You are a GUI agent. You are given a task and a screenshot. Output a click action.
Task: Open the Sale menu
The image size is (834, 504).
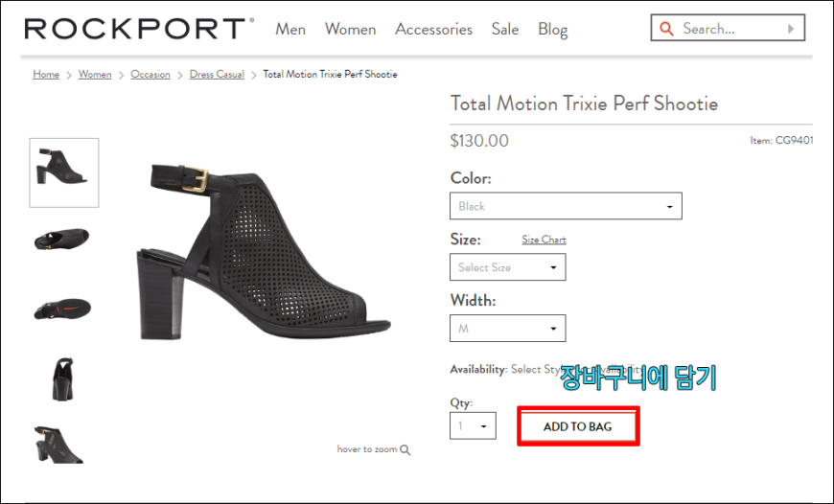point(505,30)
